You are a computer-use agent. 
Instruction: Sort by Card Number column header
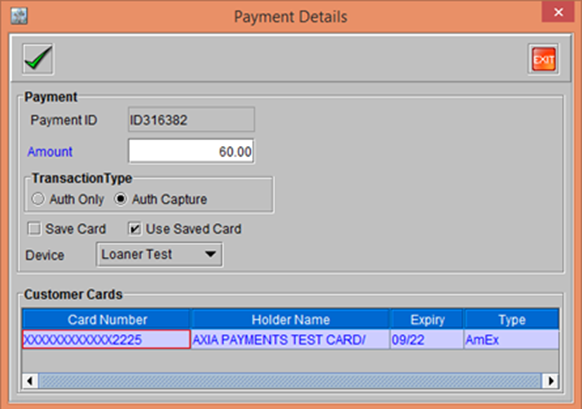click(x=107, y=320)
